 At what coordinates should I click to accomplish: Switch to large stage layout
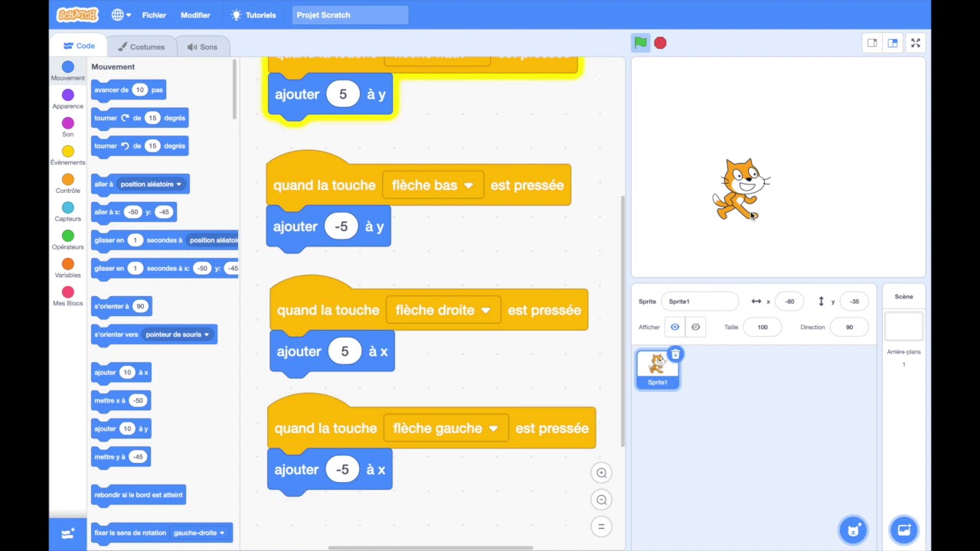[x=893, y=43]
